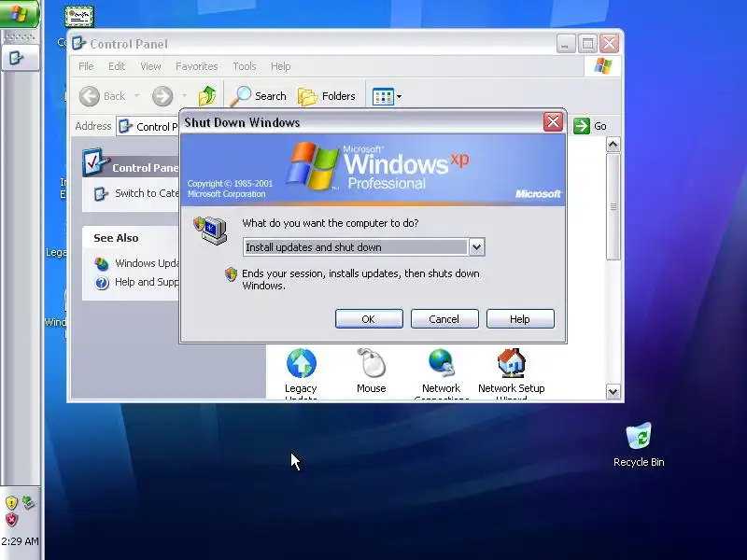This screenshot has width=747, height=560.
Task: Open the Tools menu in Control Panel
Action: tap(245, 66)
